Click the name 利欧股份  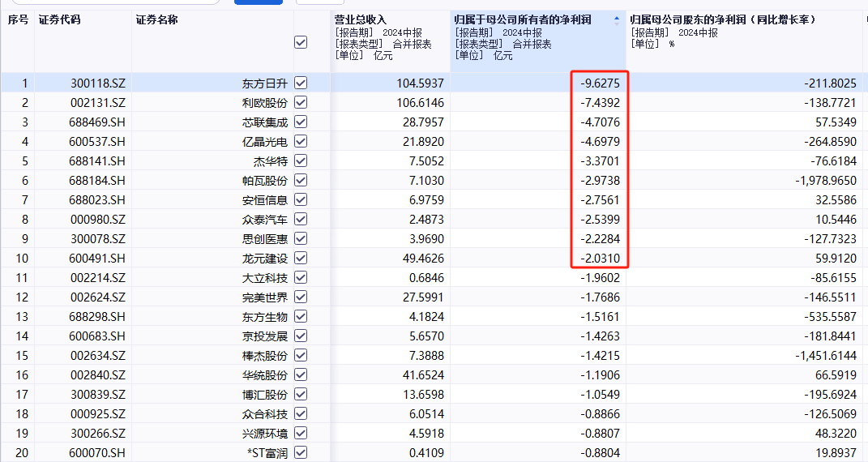click(264, 103)
